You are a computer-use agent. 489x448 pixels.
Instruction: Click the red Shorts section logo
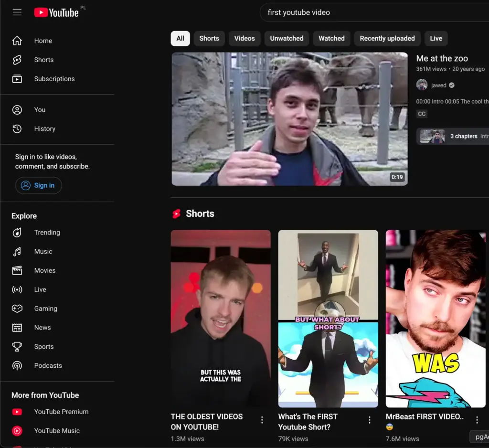tap(177, 213)
